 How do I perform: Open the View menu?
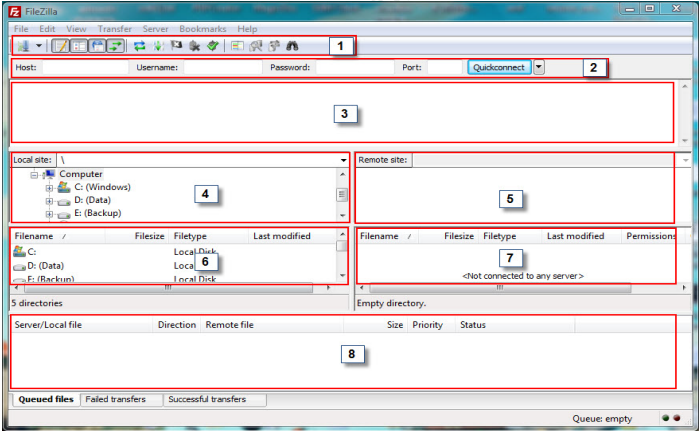(x=76, y=29)
